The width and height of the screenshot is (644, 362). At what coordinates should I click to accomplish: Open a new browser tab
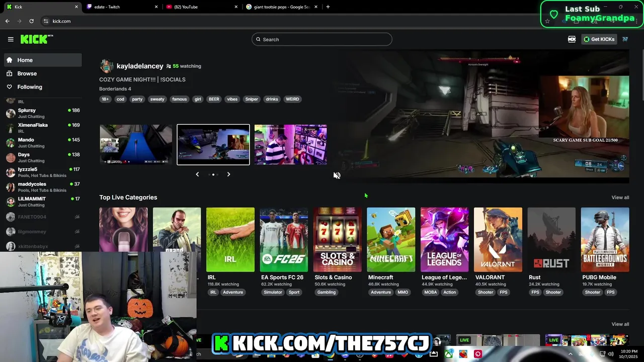point(328,7)
